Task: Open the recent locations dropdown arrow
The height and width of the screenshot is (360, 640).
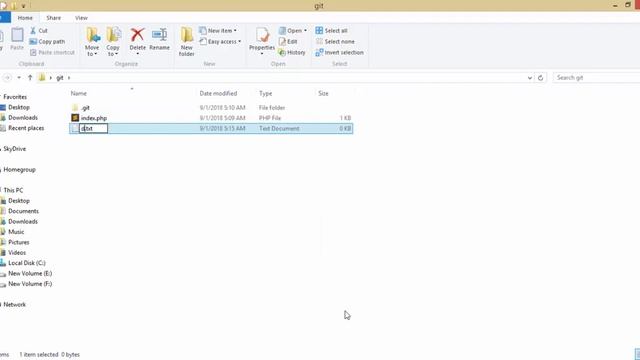Action: point(19,78)
